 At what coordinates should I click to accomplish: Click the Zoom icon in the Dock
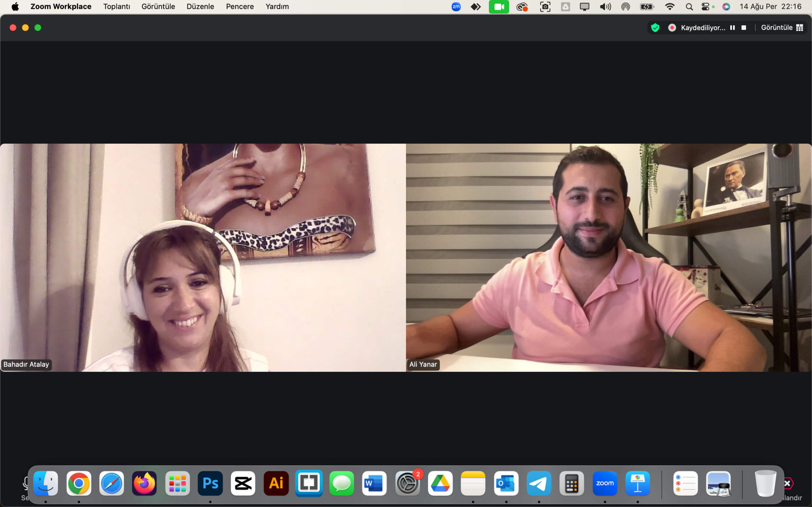605,483
